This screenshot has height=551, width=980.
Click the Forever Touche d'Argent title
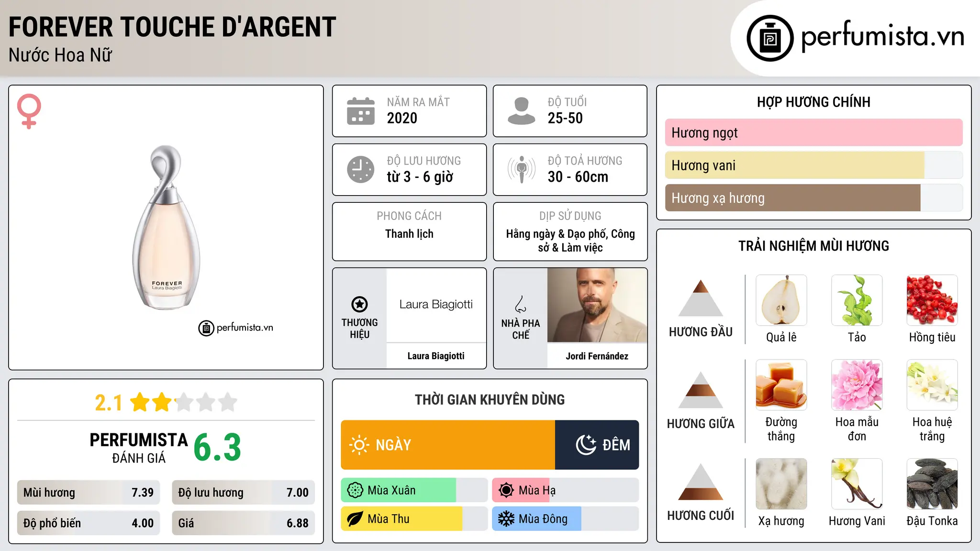(172, 27)
